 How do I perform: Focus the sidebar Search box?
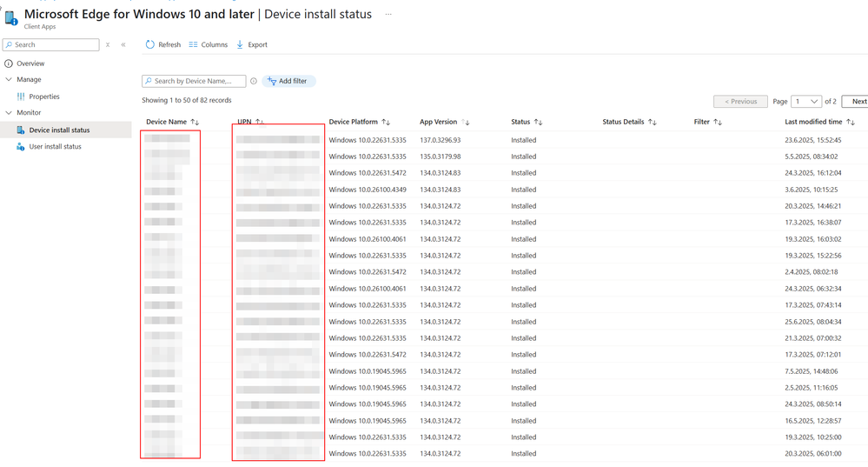click(51, 44)
